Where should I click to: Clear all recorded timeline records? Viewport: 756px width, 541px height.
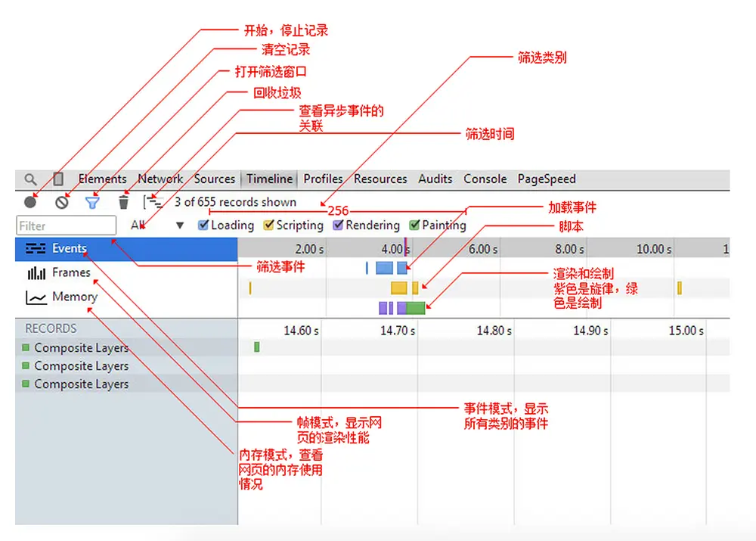[x=61, y=202]
